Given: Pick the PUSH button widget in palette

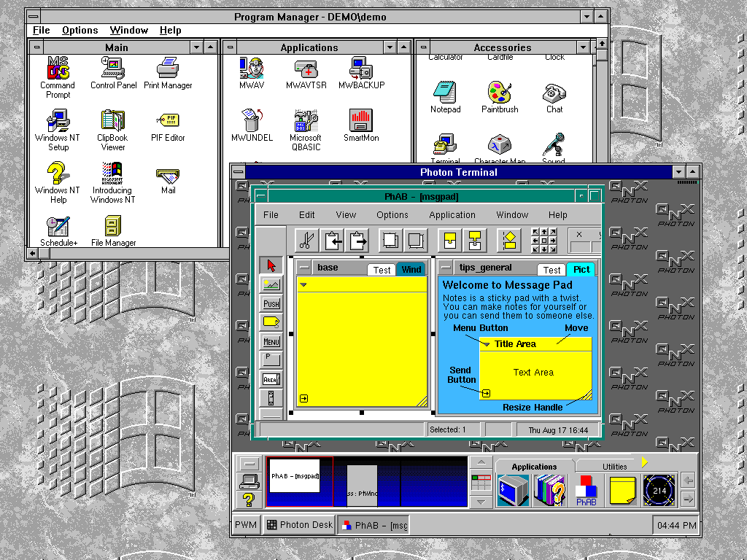Looking at the screenshot, I should tap(271, 303).
